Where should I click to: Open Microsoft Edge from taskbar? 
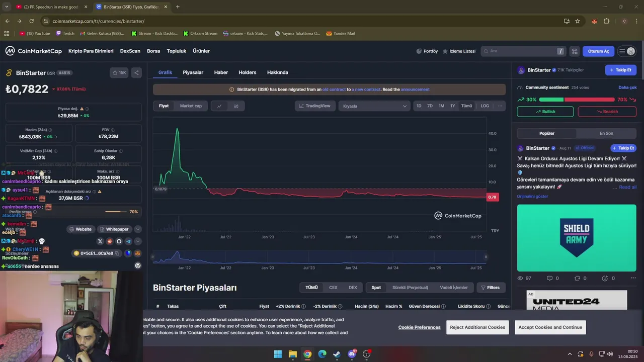322,354
